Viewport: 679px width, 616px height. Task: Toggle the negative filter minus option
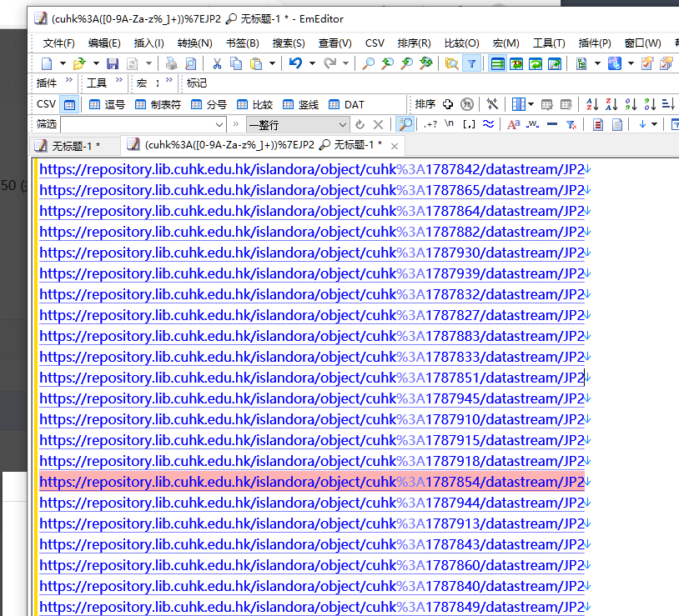551,124
